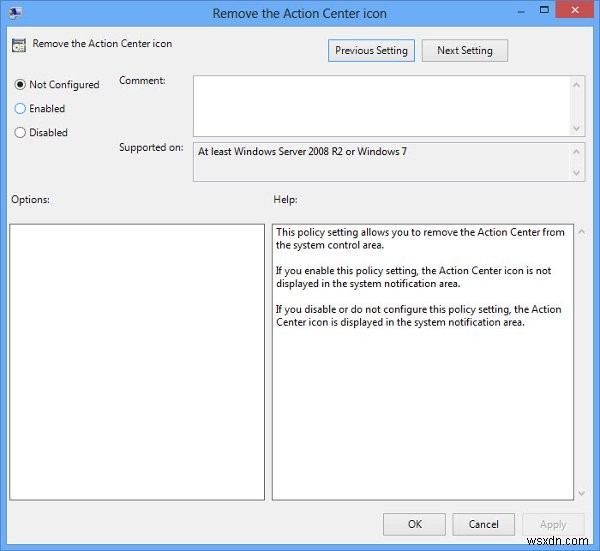
Task: Click the Supported on text 'At least Windows Server 2008 R2'
Action: (x=270, y=152)
